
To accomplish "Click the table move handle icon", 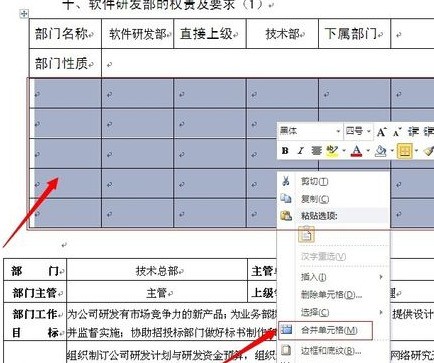I will point(24,14).
